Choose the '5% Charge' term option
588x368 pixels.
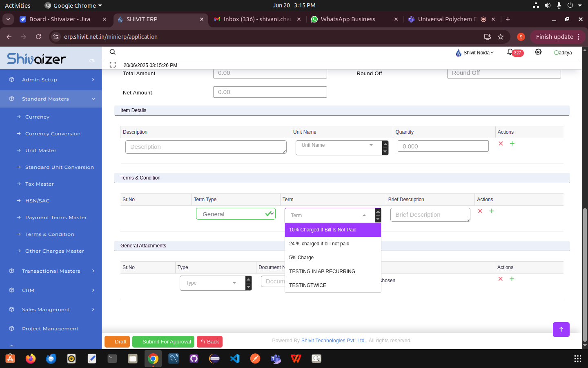(301, 258)
